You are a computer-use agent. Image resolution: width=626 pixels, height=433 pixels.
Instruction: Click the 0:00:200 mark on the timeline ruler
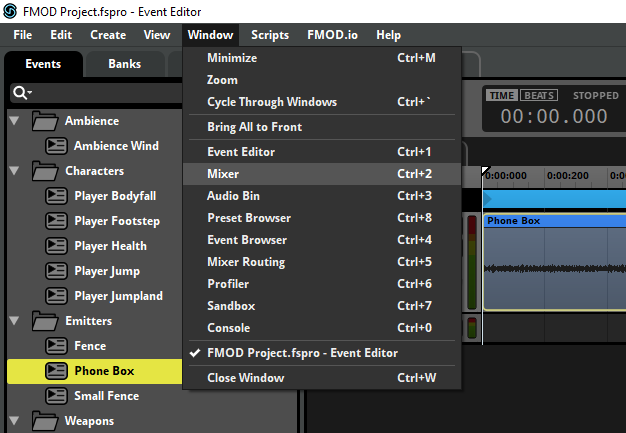point(567,176)
